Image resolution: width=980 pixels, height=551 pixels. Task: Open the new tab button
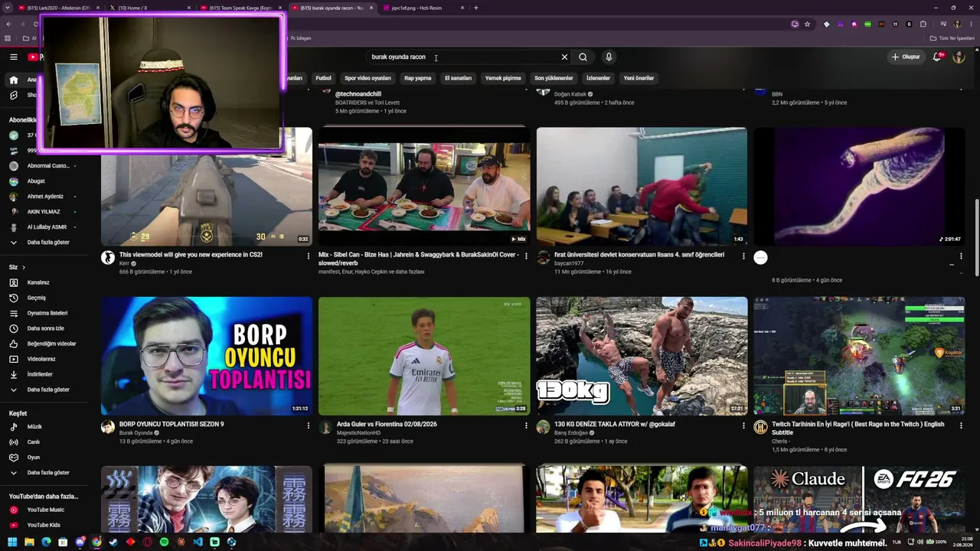pyautogui.click(x=476, y=8)
